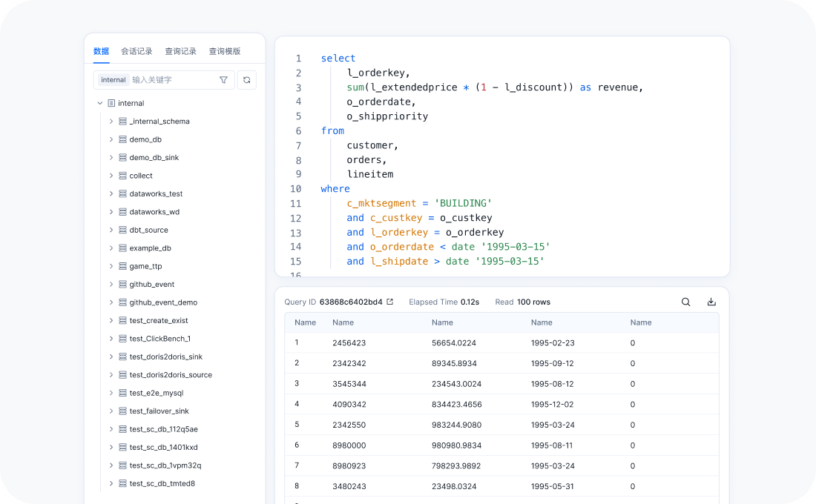Switch to the 会话记录 tab
Viewport: 816px width, 504px height.
[x=136, y=51]
